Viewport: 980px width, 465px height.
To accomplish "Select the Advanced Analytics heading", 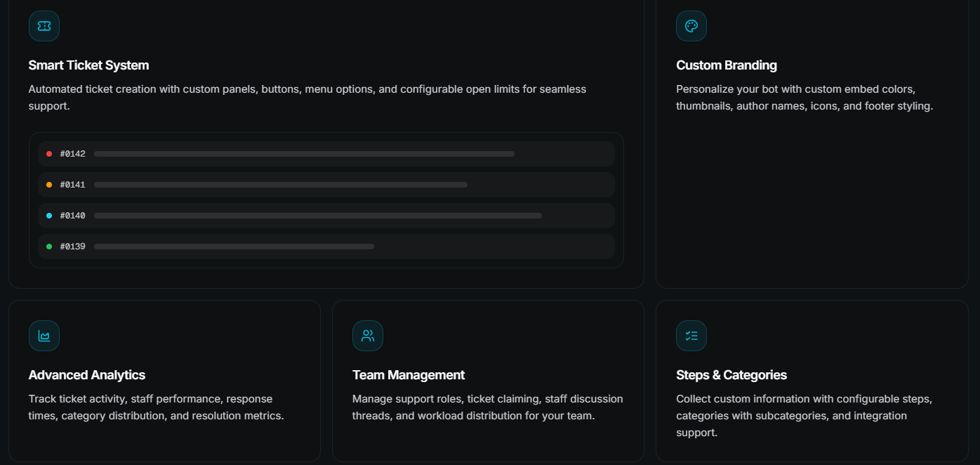I will (87, 375).
